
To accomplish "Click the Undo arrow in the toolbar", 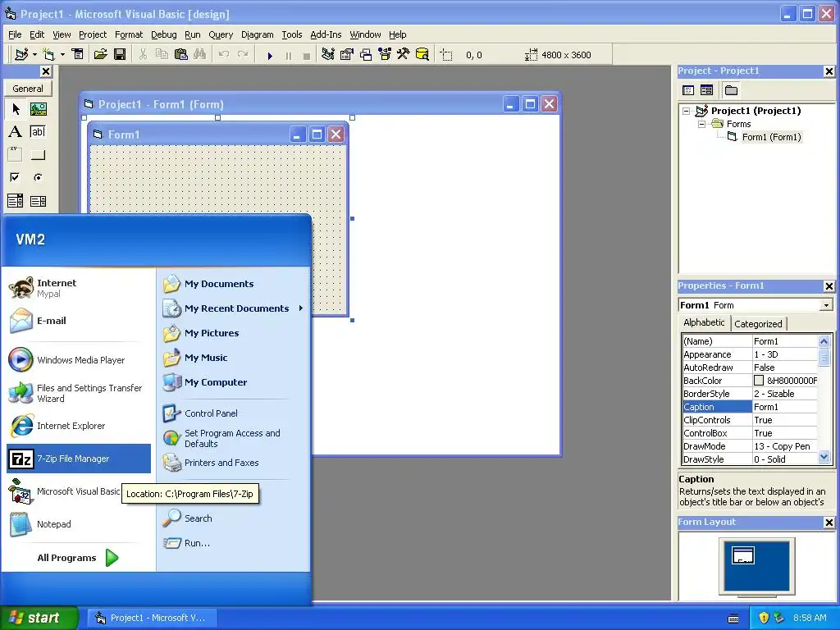I will click(x=224, y=54).
